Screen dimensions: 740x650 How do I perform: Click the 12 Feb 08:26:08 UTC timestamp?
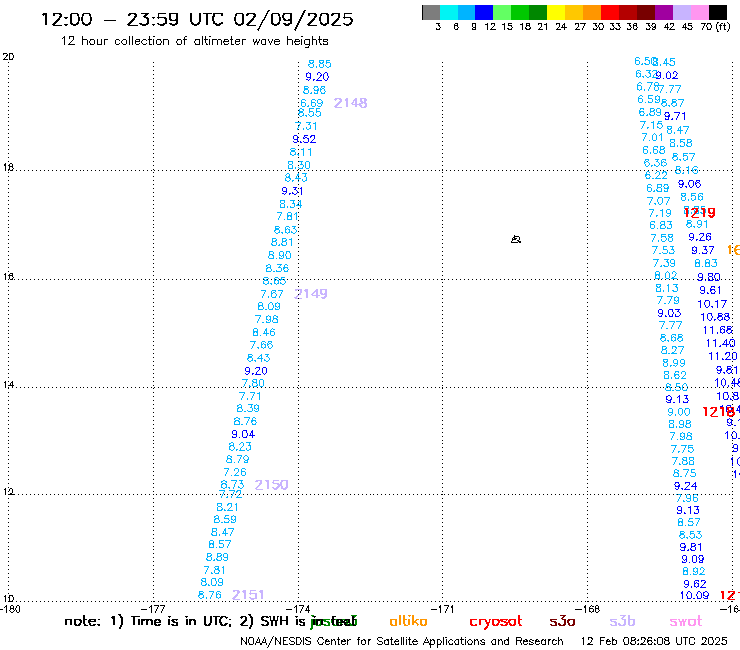click(654, 641)
